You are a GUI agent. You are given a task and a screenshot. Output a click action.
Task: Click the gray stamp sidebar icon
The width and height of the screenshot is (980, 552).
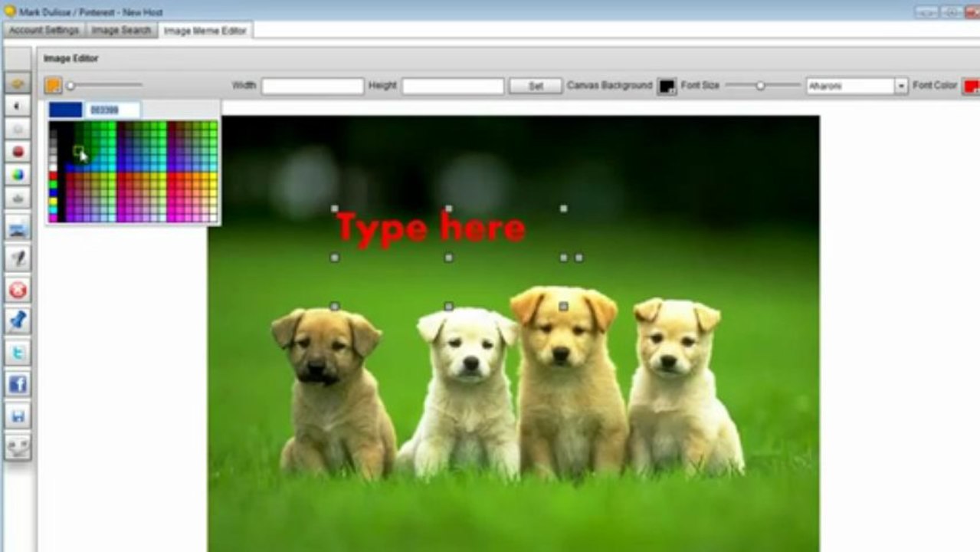18,199
